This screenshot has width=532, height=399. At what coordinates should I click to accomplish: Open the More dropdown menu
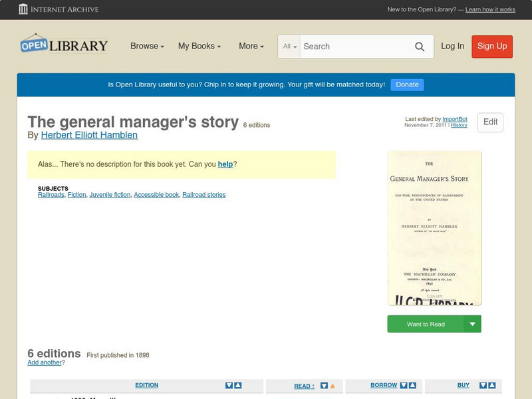pyautogui.click(x=251, y=47)
